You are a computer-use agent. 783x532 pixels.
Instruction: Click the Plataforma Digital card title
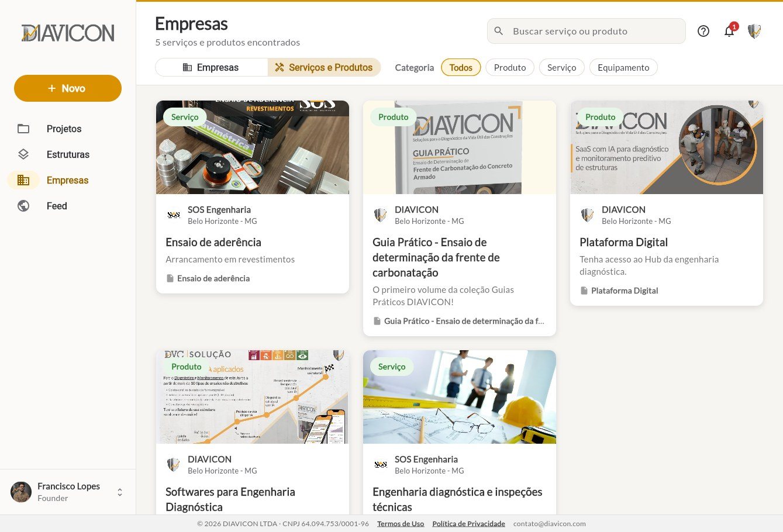coord(623,242)
